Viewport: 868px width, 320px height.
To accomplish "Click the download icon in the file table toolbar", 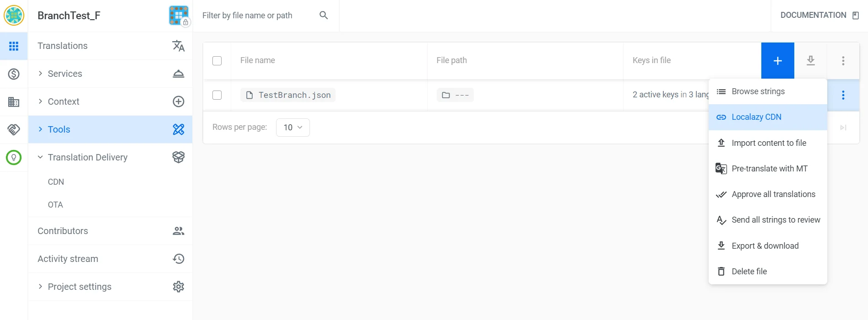I will click(810, 60).
